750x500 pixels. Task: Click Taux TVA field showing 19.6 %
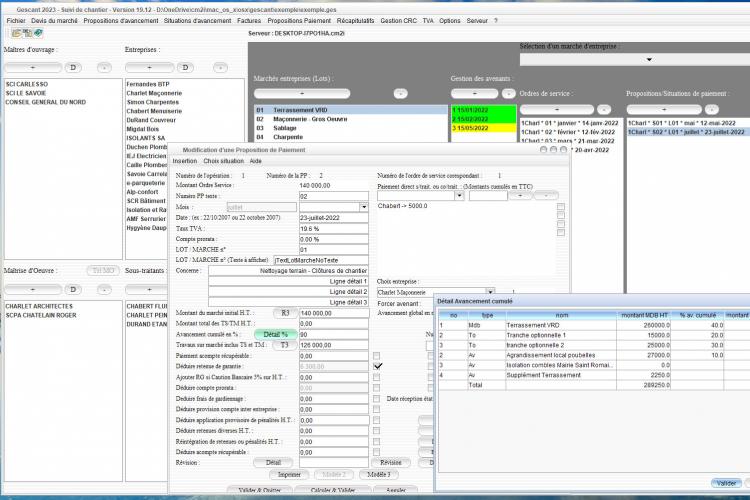tap(333, 229)
